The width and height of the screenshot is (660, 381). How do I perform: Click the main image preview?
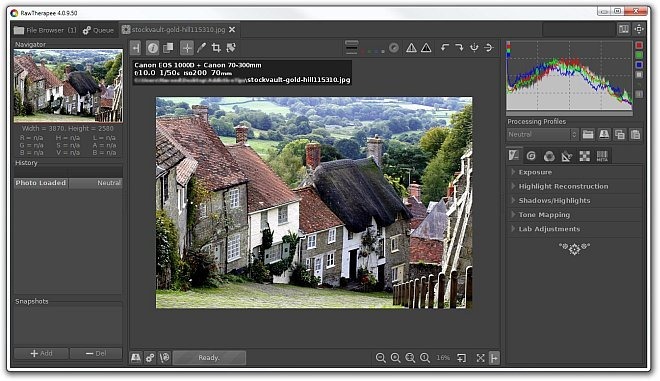(x=314, y=202)
